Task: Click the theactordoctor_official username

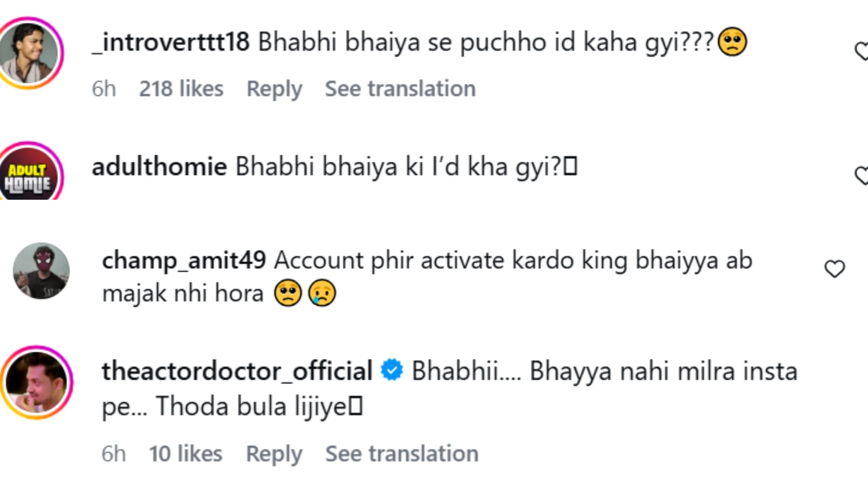Action: coord(237,371)
